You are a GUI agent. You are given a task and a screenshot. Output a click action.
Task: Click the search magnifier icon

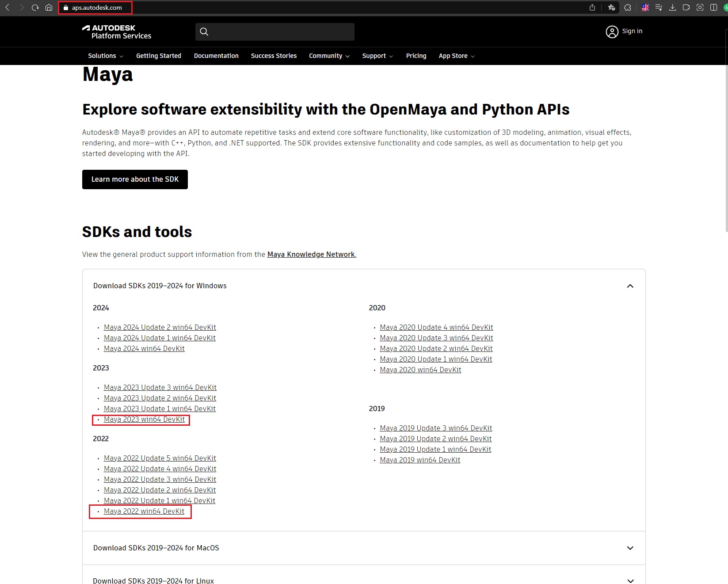pyautogui.click(x=204, y=31)
